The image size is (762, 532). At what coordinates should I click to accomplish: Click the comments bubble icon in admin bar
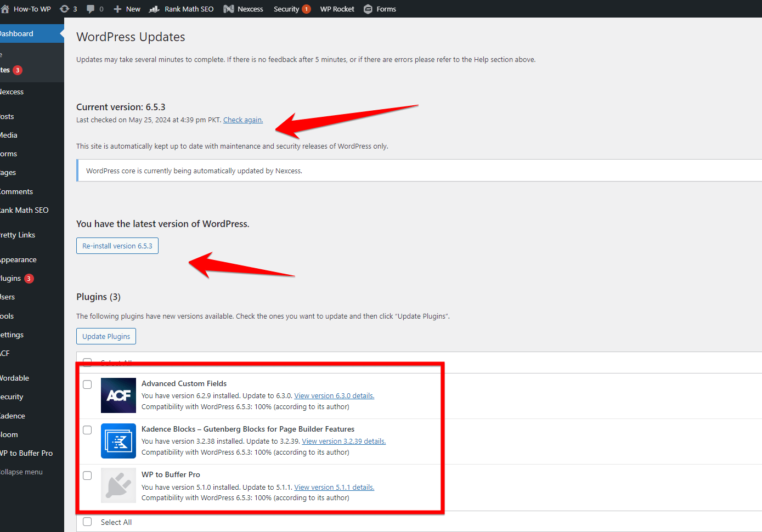pyautogui.click(x=91, y=9)
